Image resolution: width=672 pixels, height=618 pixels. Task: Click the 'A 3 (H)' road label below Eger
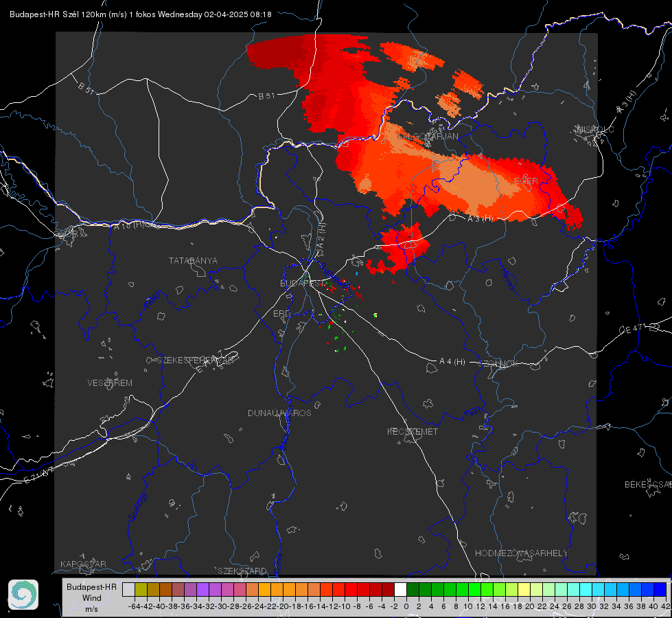tap(480, 218)
